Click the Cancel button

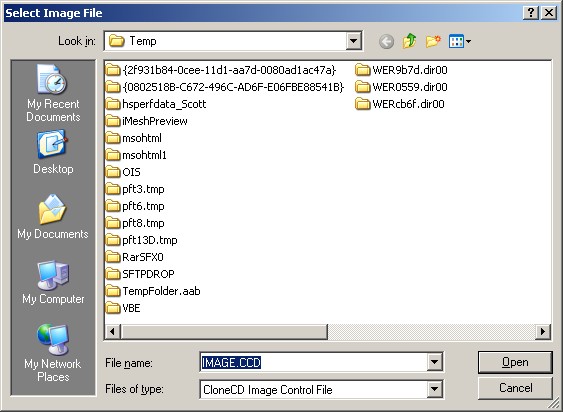point(515,388)
